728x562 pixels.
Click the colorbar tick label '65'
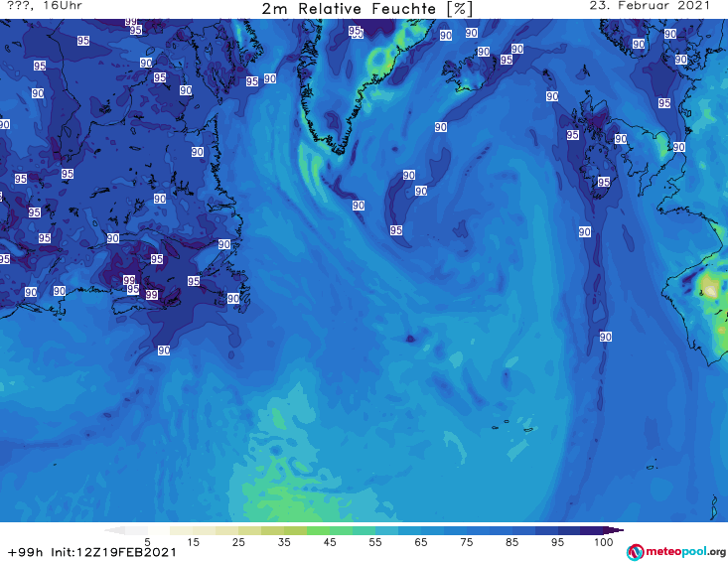click(421, 542)
